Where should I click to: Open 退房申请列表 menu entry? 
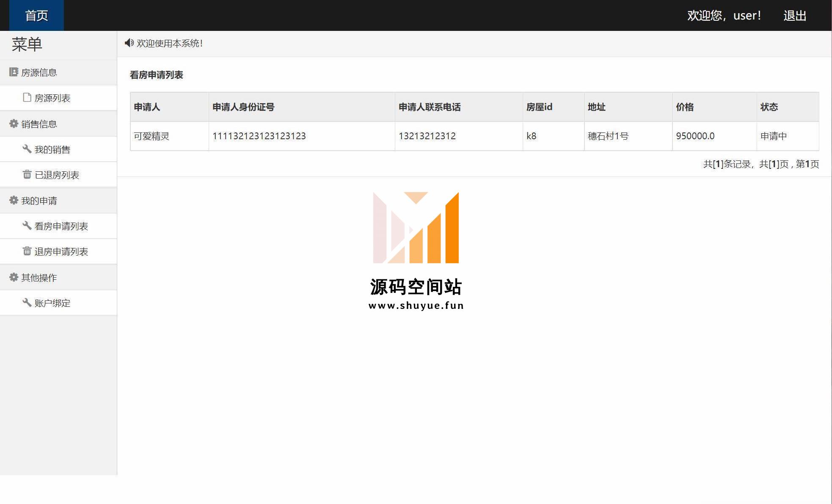(58, 251)
